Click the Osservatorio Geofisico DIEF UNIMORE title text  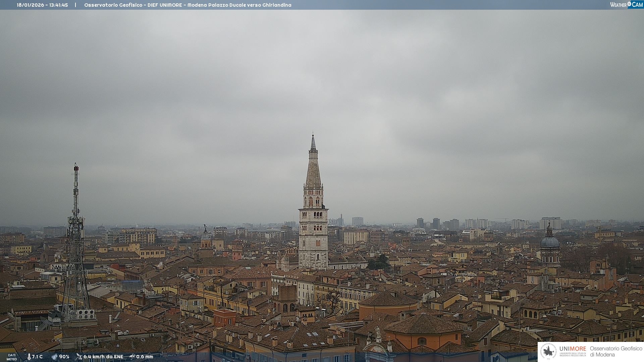click(x=133, y=5)
